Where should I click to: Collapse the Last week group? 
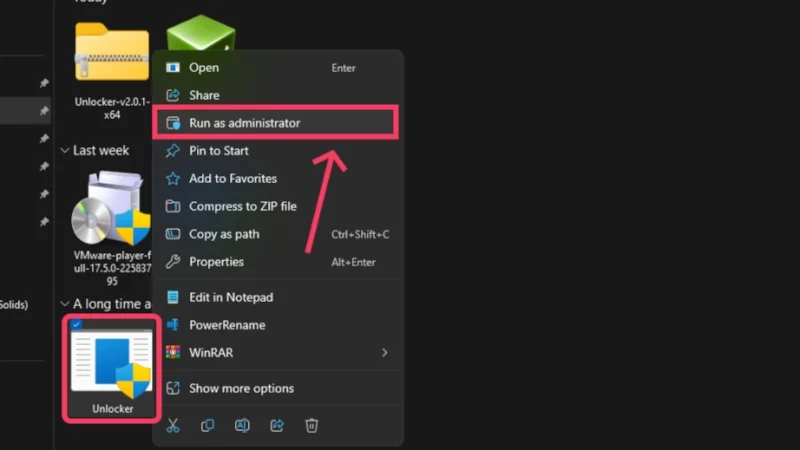(x=64, y=151)
